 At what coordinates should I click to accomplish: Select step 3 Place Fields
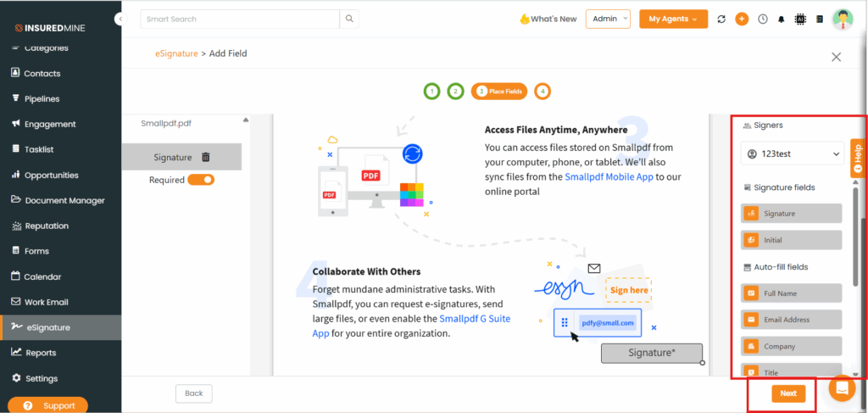coord(499,91)
